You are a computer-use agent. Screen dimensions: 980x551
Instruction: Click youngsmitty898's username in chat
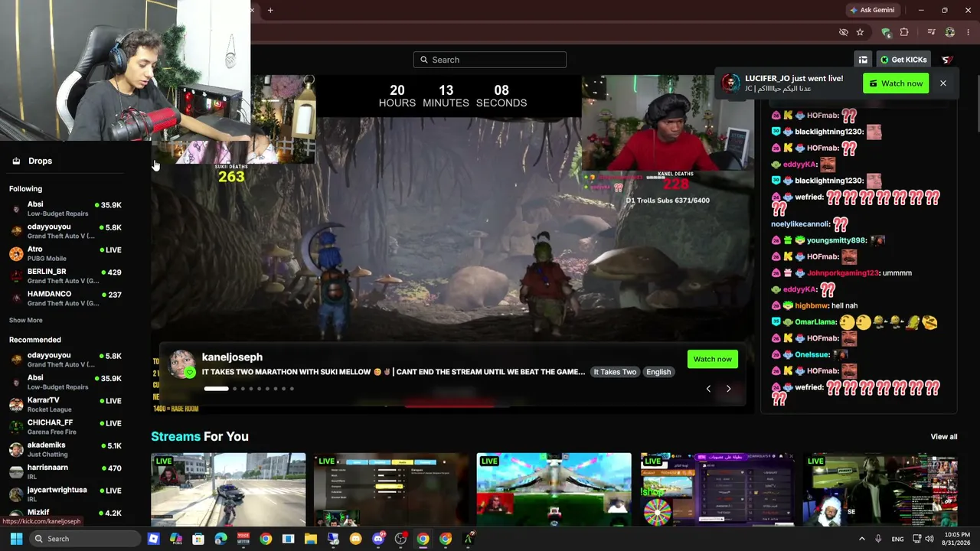point(837,240)
